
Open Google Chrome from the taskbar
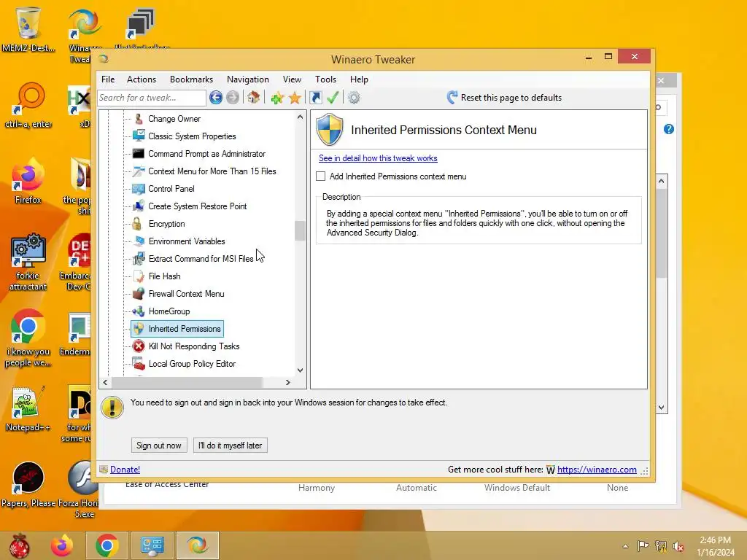pos(107,545)
